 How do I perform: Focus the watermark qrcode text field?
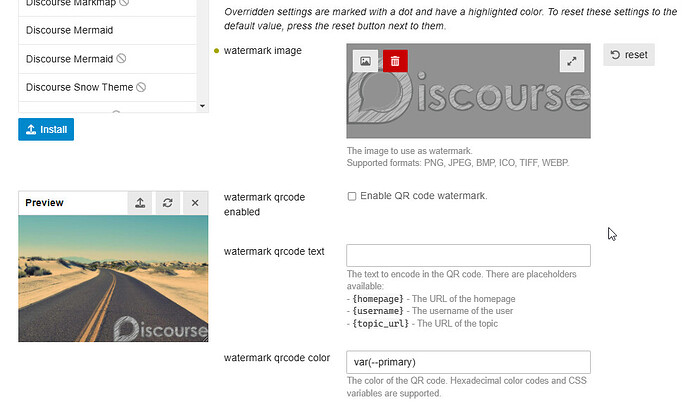[x=468, y=255]
